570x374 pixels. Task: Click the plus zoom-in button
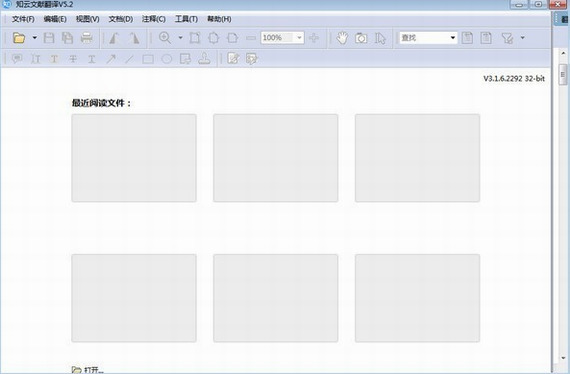pos(314,38)
